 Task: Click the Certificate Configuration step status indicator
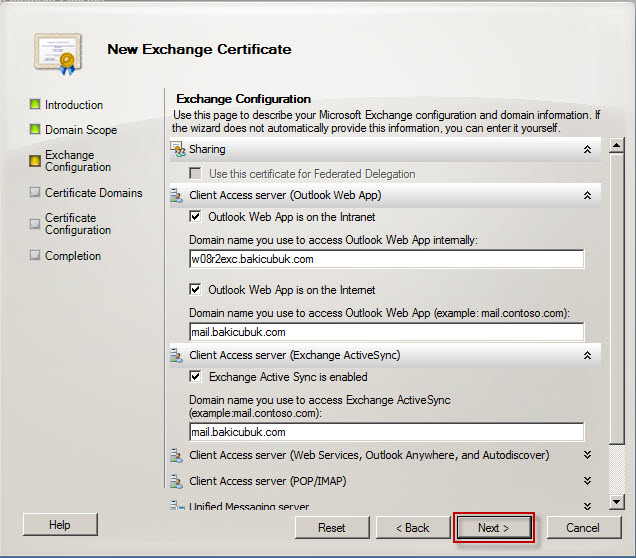pyautogui.click(x=35, y=223)
